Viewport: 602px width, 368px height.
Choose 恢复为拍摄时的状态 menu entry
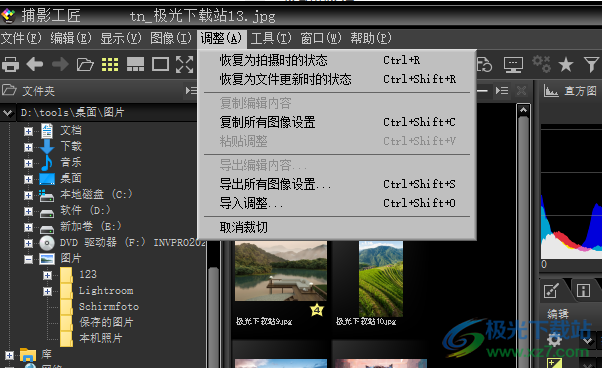[x=337, y=60]
